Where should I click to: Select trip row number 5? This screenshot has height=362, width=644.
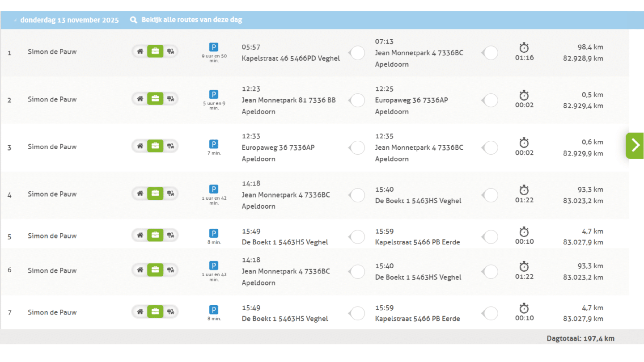(9, 236)
